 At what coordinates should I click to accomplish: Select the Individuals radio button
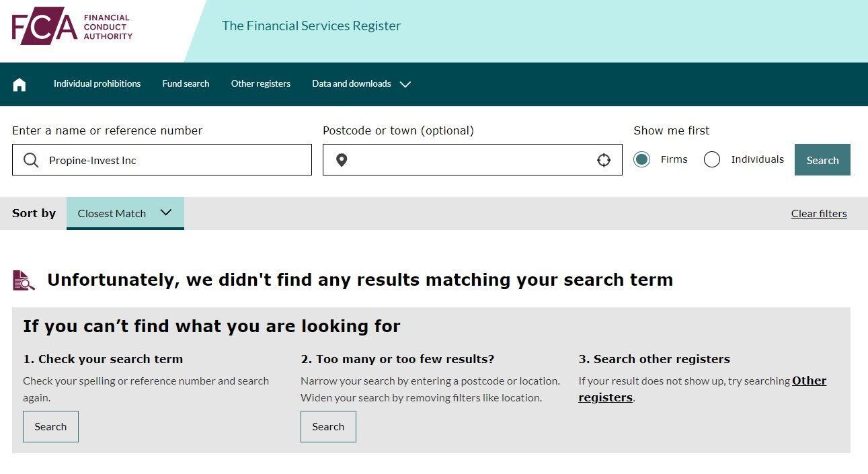pos(712,159)
